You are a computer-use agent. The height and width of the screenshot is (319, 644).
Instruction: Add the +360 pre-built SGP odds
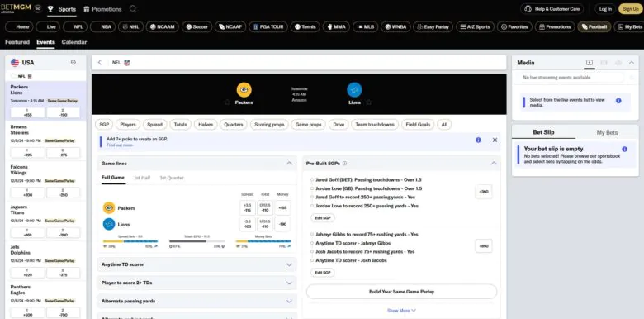(x=483, y=192)
